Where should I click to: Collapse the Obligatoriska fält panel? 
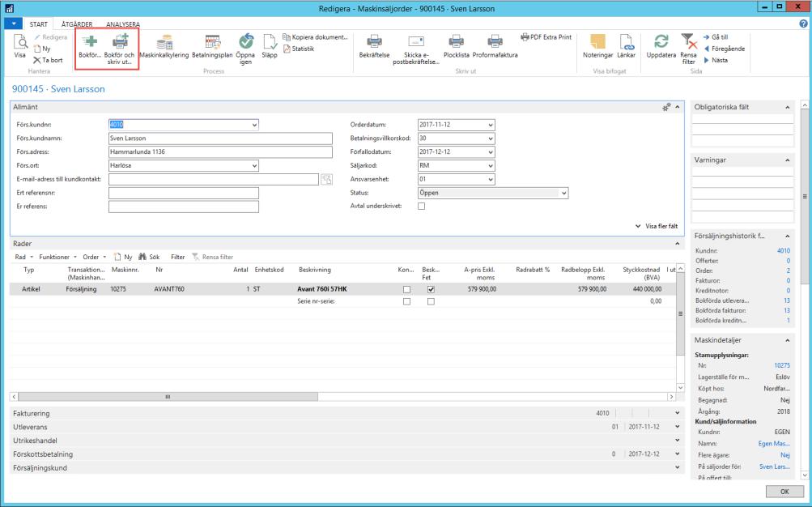(x=787, y=107)
